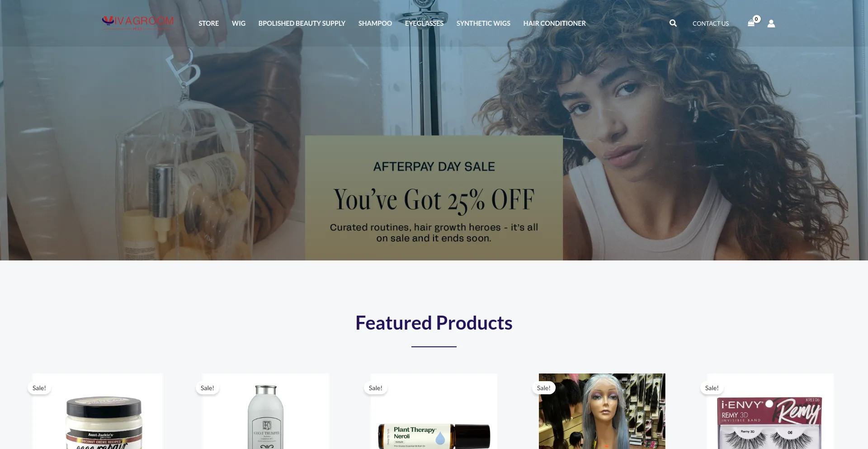Open the Eyeglasses category
The image size is (868, 449).
pyautogui.click(x=424, y=23)
